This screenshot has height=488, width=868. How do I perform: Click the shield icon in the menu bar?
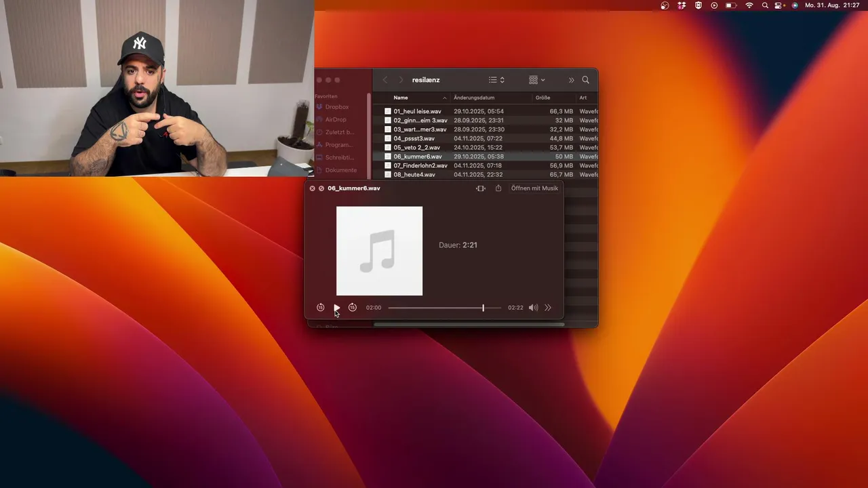pyautogui.click(x=698, y=5)
